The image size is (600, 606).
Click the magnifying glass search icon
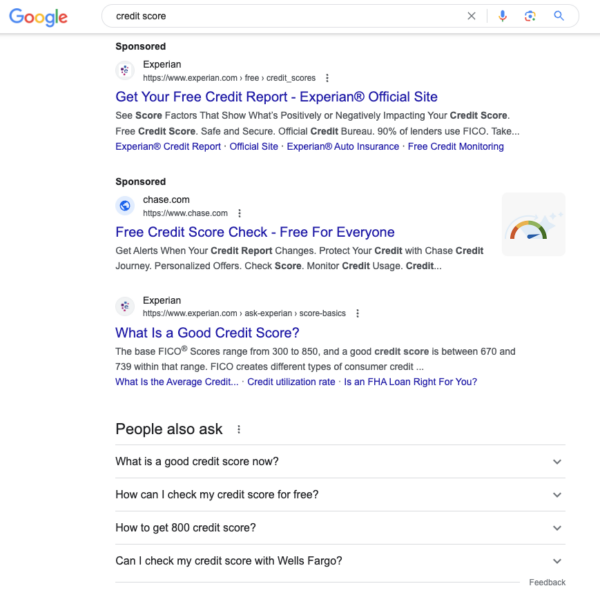click(x=559, y=16)
